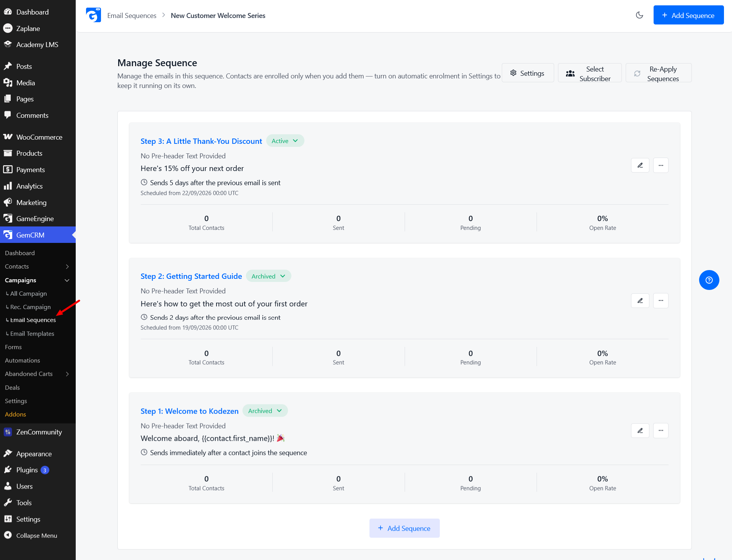Viewport: 732px width, 560px height.
Task: Edit Step 2 Getting Started Guide pencil
Action: coord(640,301)
